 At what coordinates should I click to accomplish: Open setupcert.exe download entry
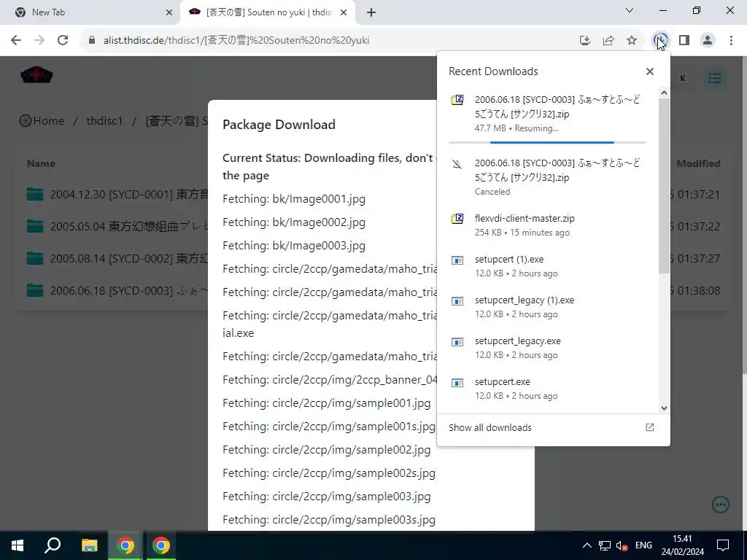(547, 389)
